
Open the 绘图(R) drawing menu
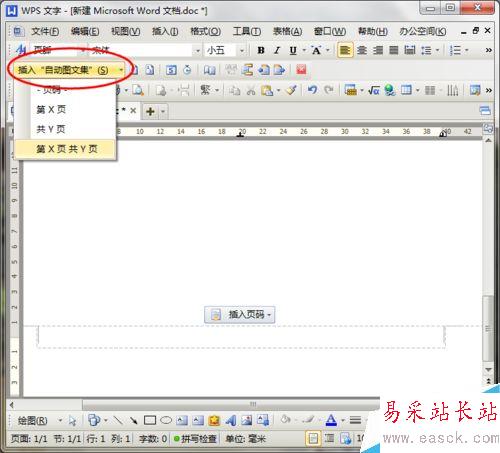(32, 421)
